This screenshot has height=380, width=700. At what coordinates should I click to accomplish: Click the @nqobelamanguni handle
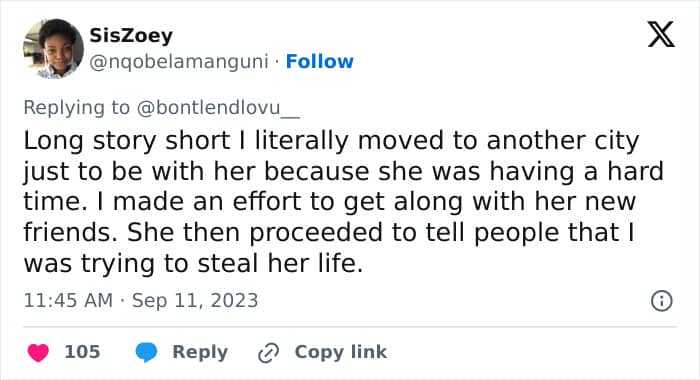click(179, 62)
